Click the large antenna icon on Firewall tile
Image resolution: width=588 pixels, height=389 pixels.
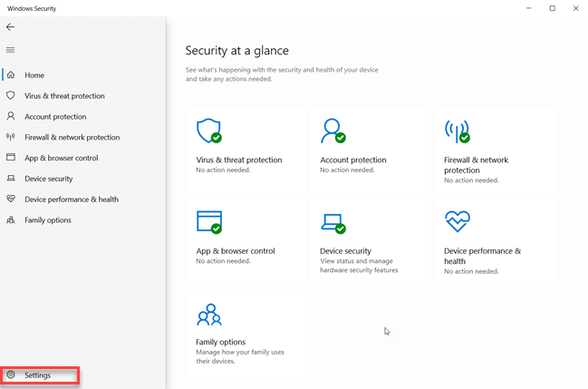458,131
